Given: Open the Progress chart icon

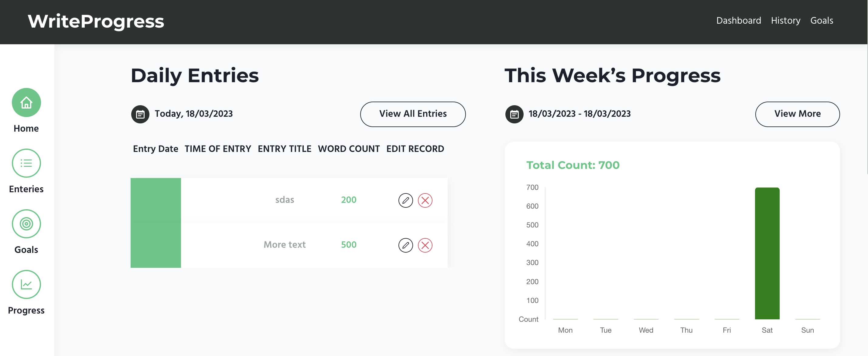Looking at the screenshot, I should coord(26,284).
